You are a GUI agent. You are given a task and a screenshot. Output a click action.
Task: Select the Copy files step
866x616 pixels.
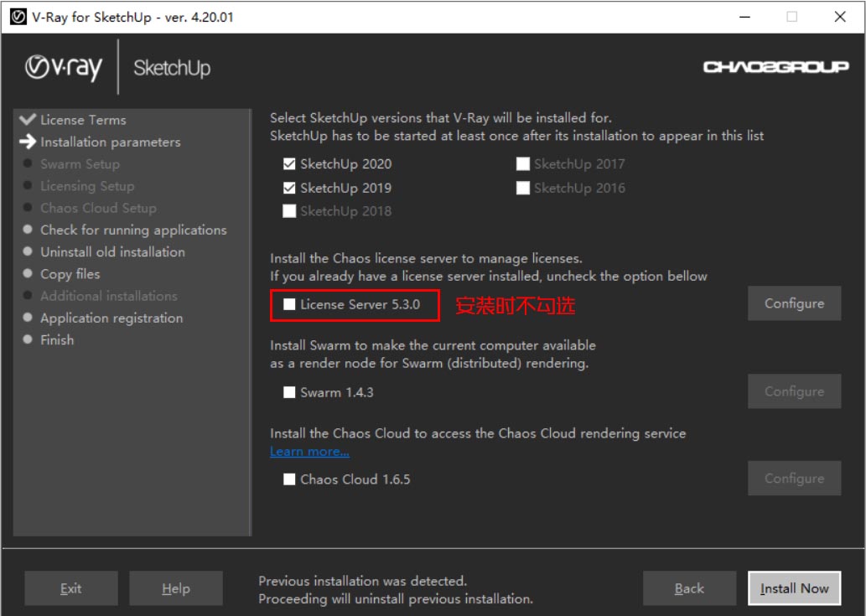point(70,274)
